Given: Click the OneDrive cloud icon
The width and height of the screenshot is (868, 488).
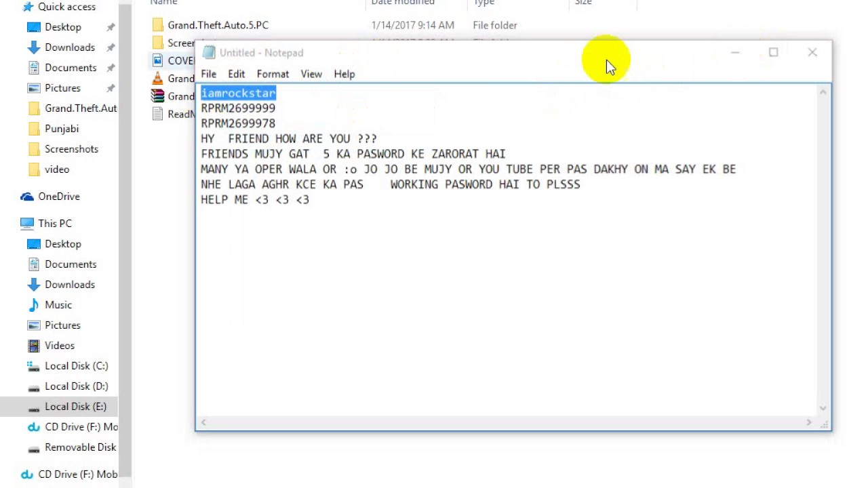Looking at the screenshot, I should (x=27, y=197).
